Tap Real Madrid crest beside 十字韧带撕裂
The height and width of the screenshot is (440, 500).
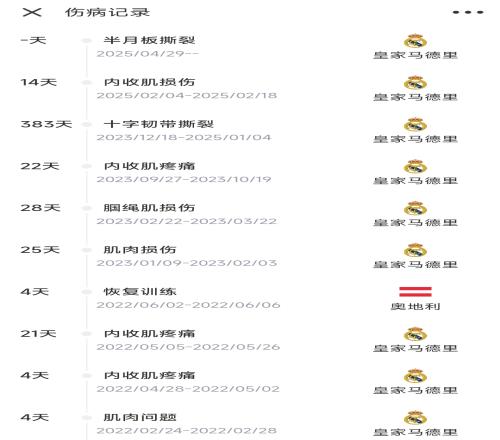click(415, 125)
